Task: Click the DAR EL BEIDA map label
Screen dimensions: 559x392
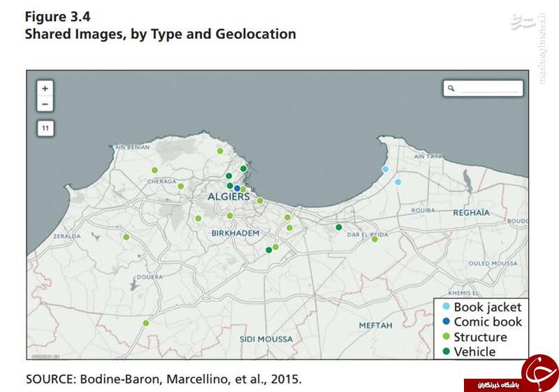Action: [368, 235]
